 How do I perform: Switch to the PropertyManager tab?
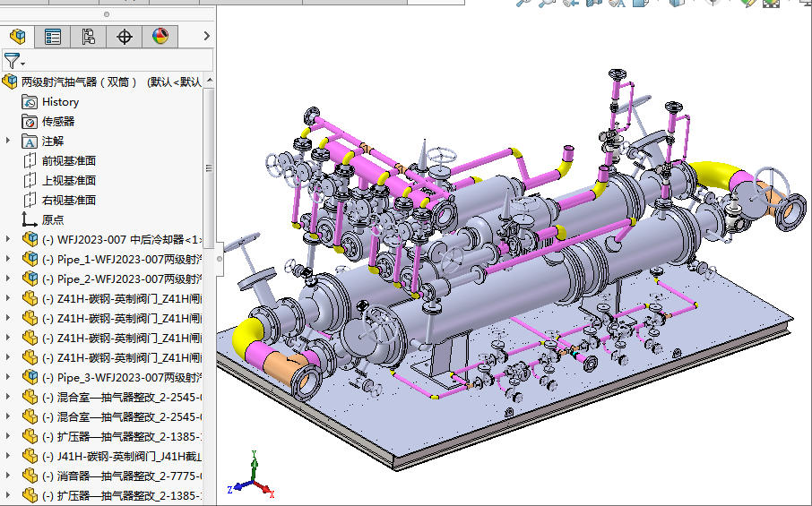tap(53, 37)
